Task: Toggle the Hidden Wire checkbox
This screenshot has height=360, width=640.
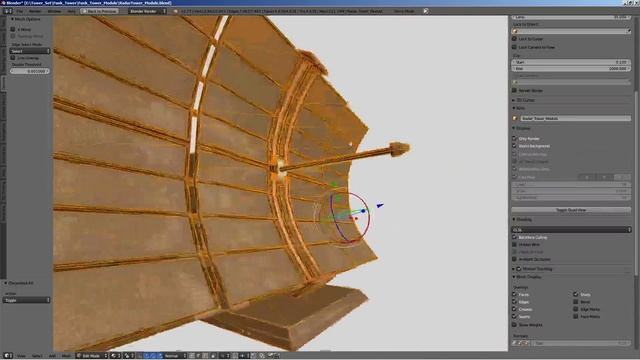Action: coord(514,244)
